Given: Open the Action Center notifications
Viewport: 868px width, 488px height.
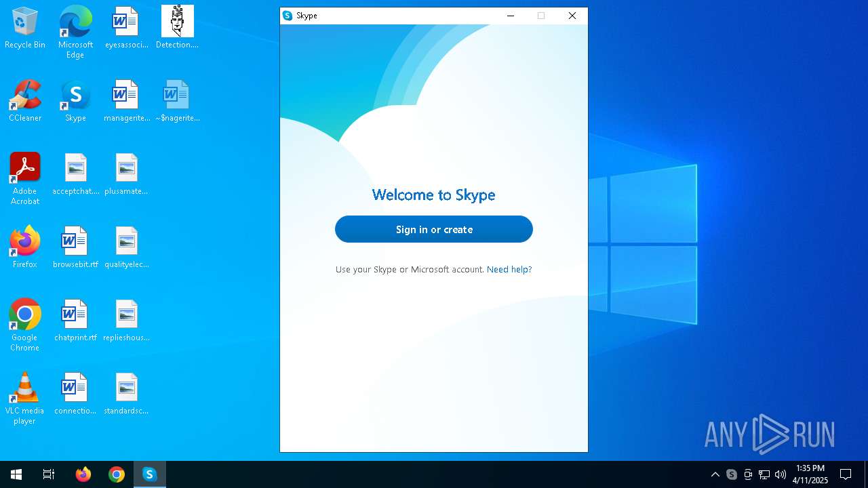Looking at the screenshot, I should (x=846, y=474).
